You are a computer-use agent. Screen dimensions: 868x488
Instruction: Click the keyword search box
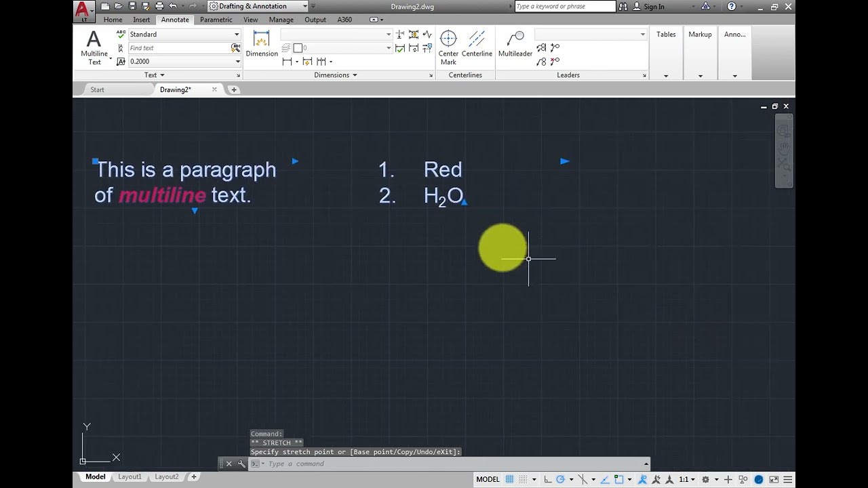(565, 6)
